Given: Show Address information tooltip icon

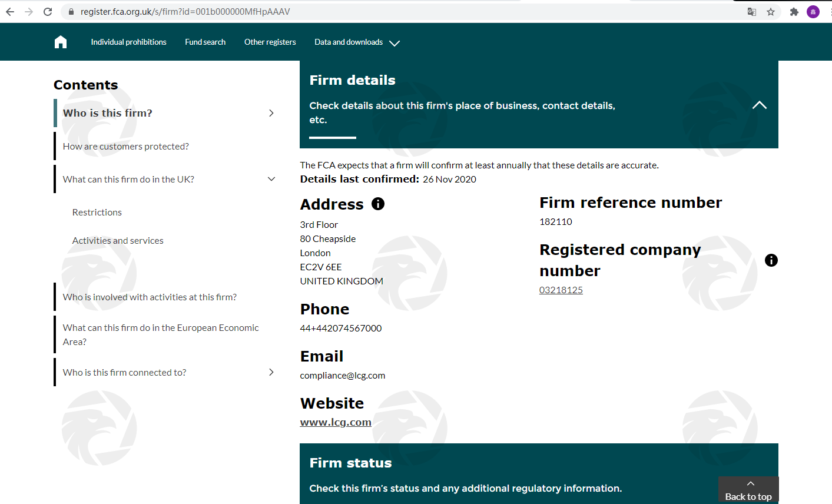Looking at the screenshot, I should click(x=378, y=204).
